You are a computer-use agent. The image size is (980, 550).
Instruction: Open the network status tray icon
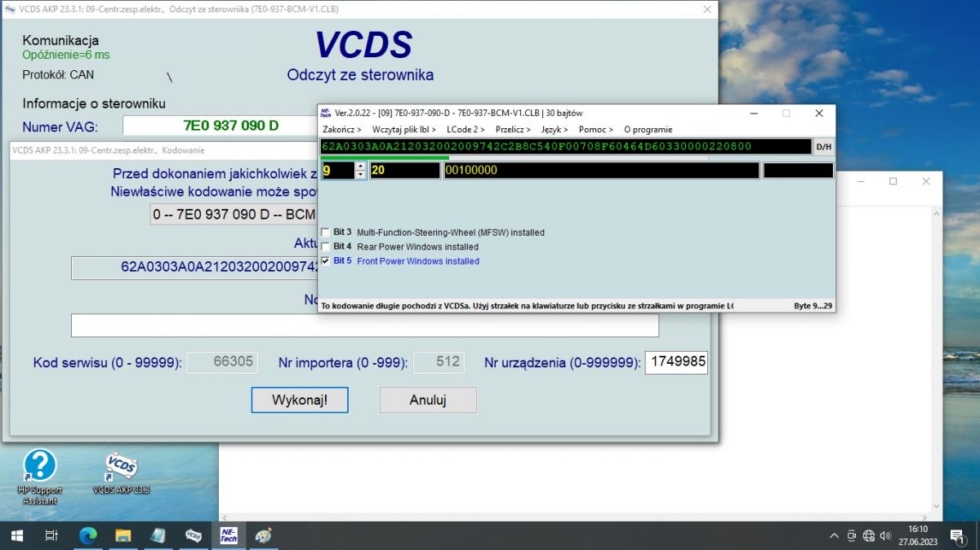pyautogui.click(x=869, y=536)
